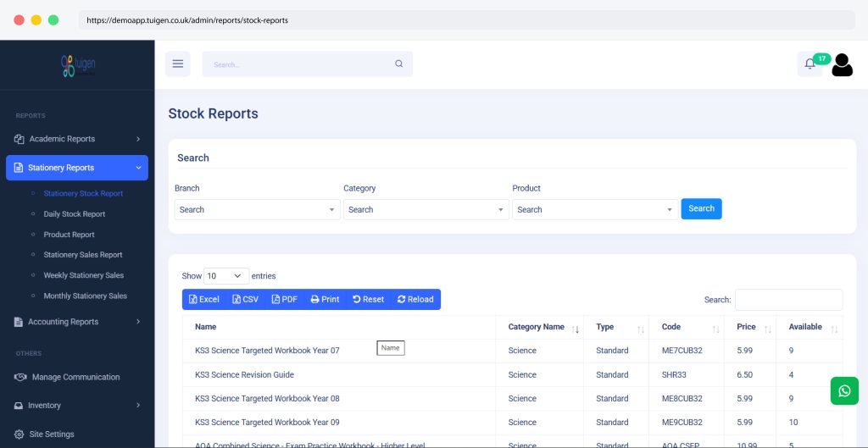Open the notifications bell icon

tap(810, 64)
